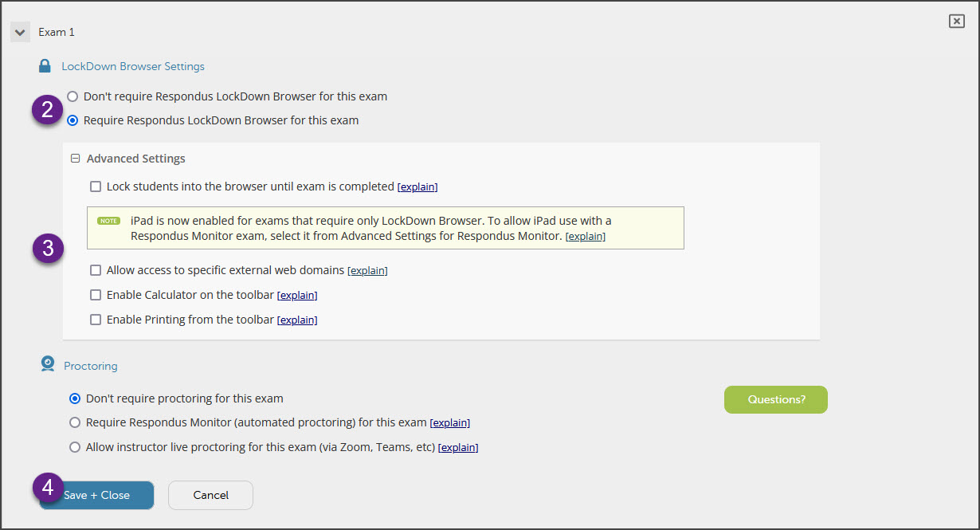The width and height of the screenshot is (980, 530).
Task: Enable Printing from the toolbar
Action: click(x=96, y=320)
